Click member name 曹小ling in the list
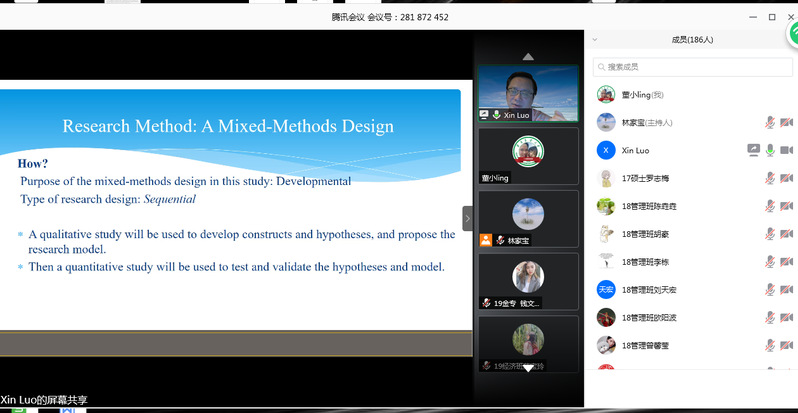The image size is (798, 413). (x=642, y=95)
